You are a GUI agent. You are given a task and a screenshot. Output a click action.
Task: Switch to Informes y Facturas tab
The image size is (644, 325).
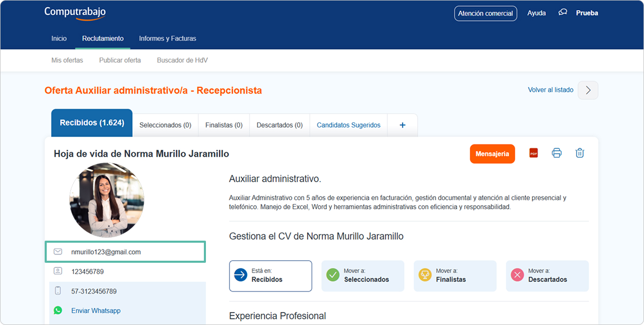[167, 39]
